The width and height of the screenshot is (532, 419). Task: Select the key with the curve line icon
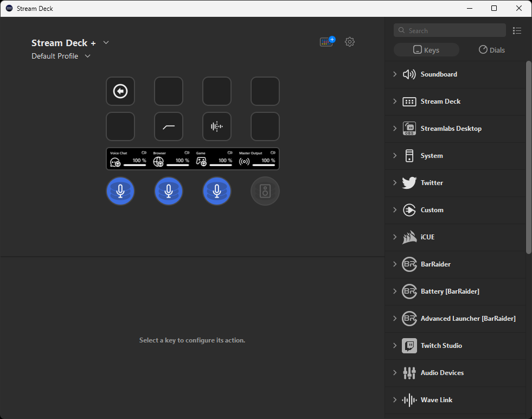coord(169,126)
